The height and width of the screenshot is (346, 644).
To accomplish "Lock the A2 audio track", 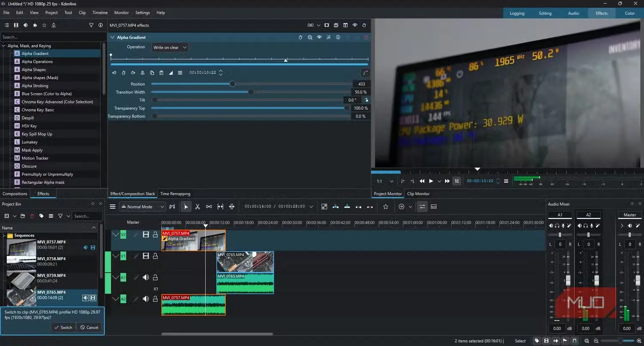I will click(155, 299).
